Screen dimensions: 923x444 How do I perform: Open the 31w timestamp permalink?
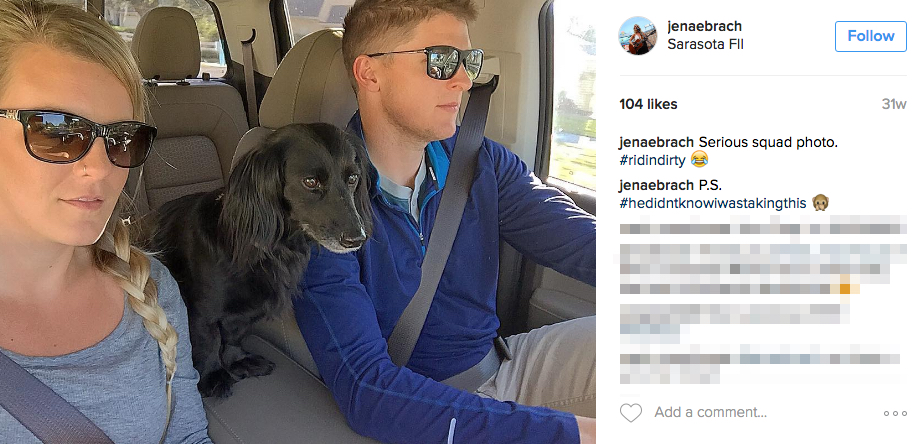(x=894, y=104)
